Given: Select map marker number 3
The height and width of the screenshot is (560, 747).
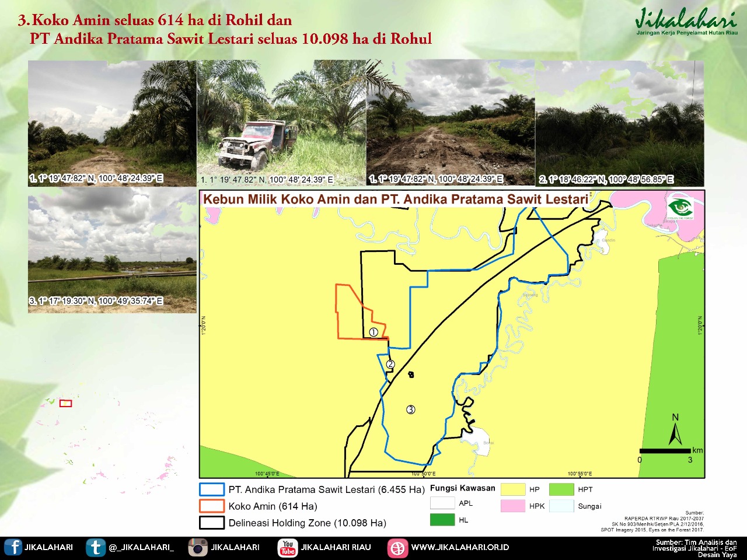Looking at the screenshot, I should [411, 409].
